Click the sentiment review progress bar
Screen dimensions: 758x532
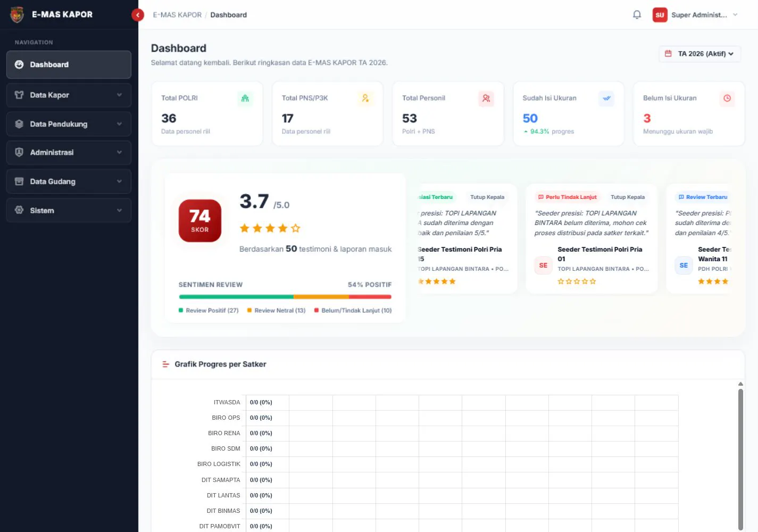tap(285, 297)
